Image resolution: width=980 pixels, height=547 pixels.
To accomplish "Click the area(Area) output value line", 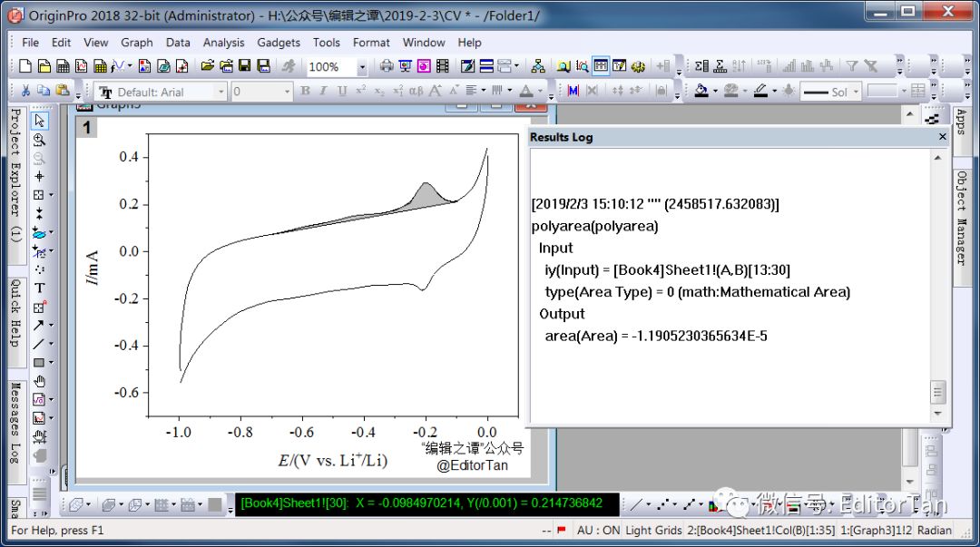I will 656,337.
